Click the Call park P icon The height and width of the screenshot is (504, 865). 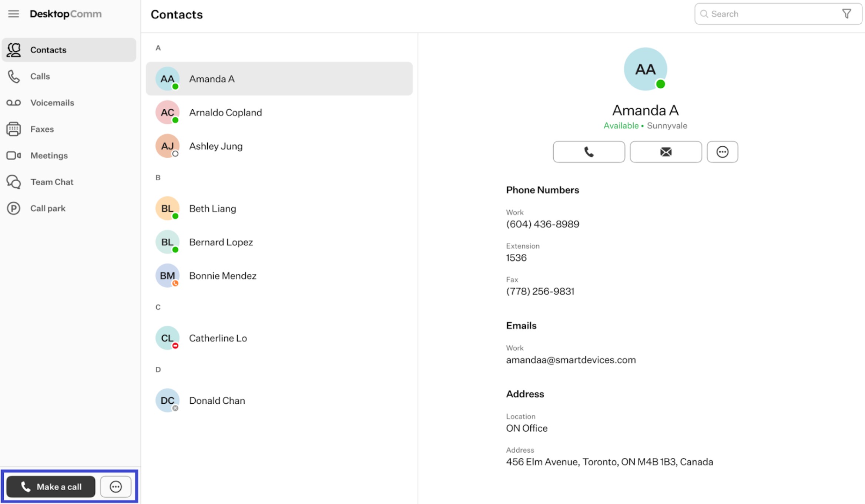(x=14, y=208)
